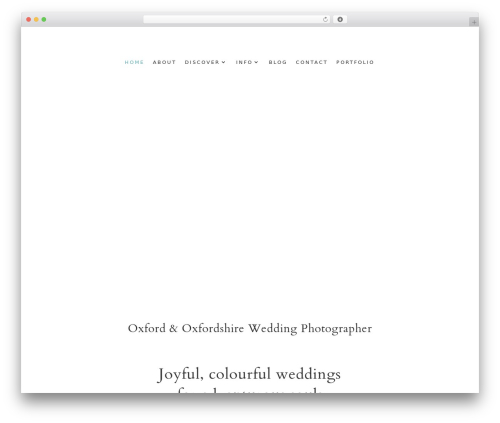Expand the Discover dropdown menu
Screen dimensions: 500x423
click(205, 62)
